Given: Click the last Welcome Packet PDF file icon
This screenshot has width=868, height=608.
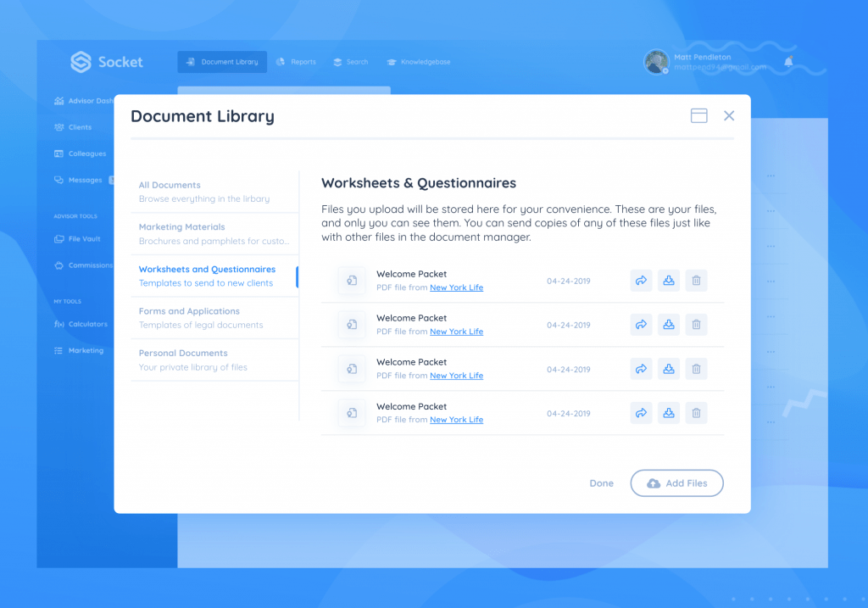Looking at the screenshot, I should tap(352, 413).
